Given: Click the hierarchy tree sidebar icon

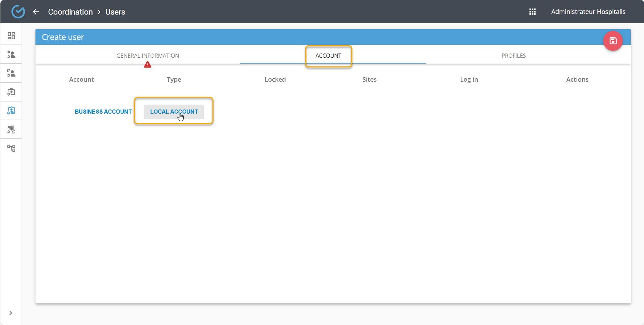Looking at the screenshot, I should pyautogui.click(x=11, y=148).
